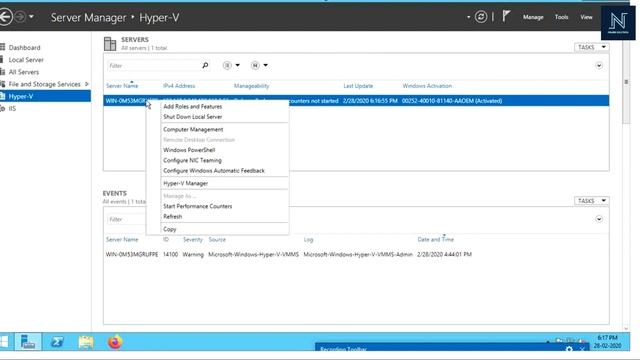Select IIS in the sidebar
The image size is (640, 360).
click(12, 109)
